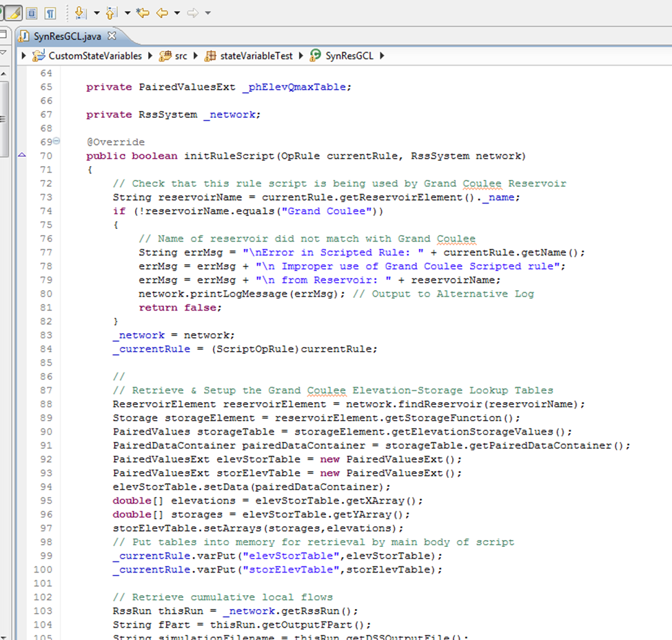Open Next Annotation dropdown arrow

click(97, 13)
